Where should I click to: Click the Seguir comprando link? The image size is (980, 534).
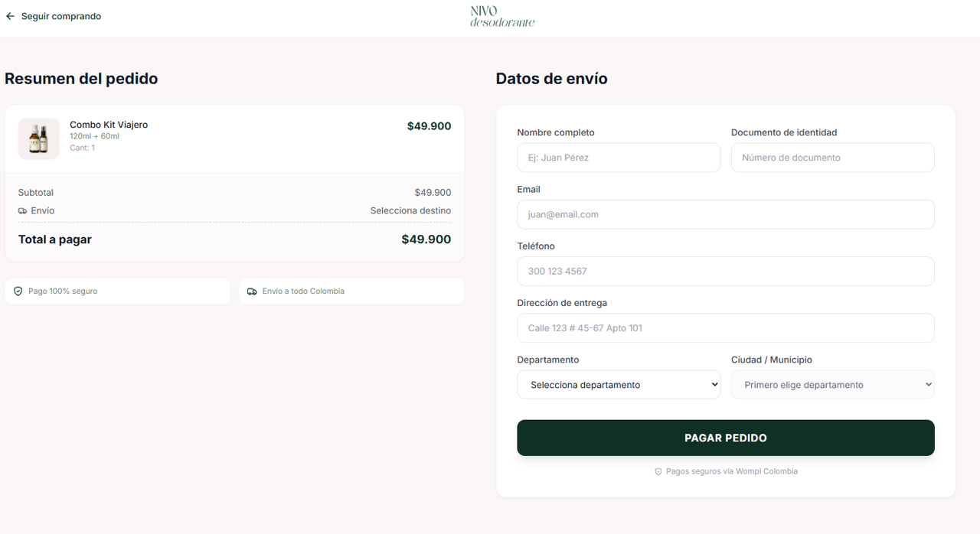click(x=60, y=15)
